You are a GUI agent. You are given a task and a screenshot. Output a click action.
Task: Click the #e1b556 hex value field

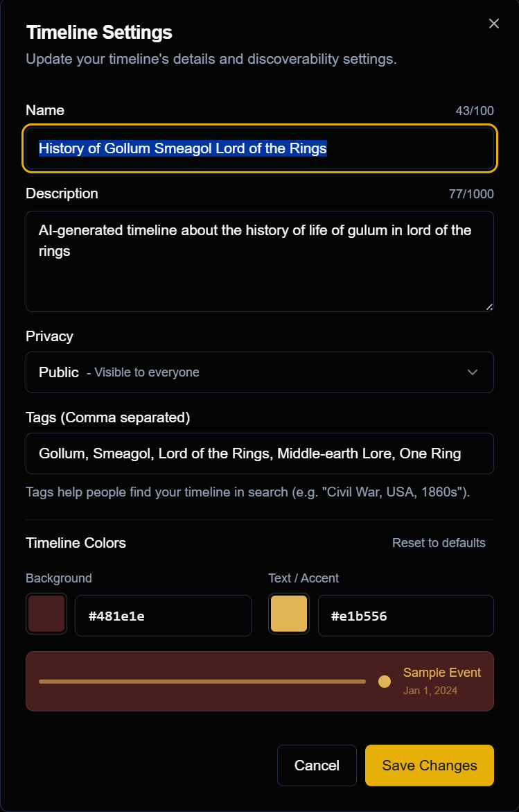pos(406,615)
